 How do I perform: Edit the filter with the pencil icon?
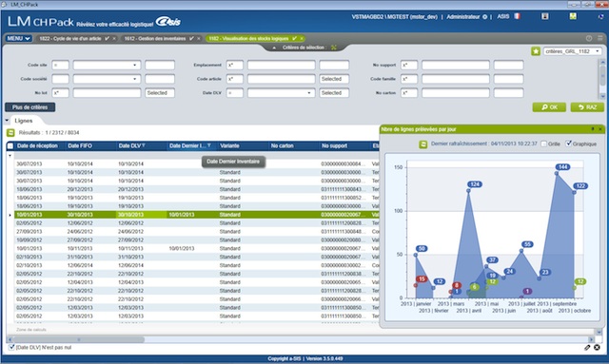(587, 348)
